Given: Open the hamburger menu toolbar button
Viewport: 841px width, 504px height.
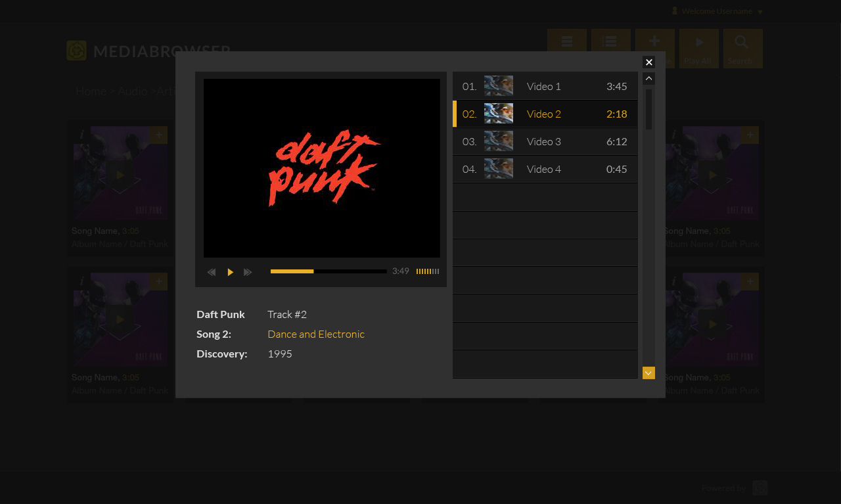Looking at the screenshot, I should point(567,48).
